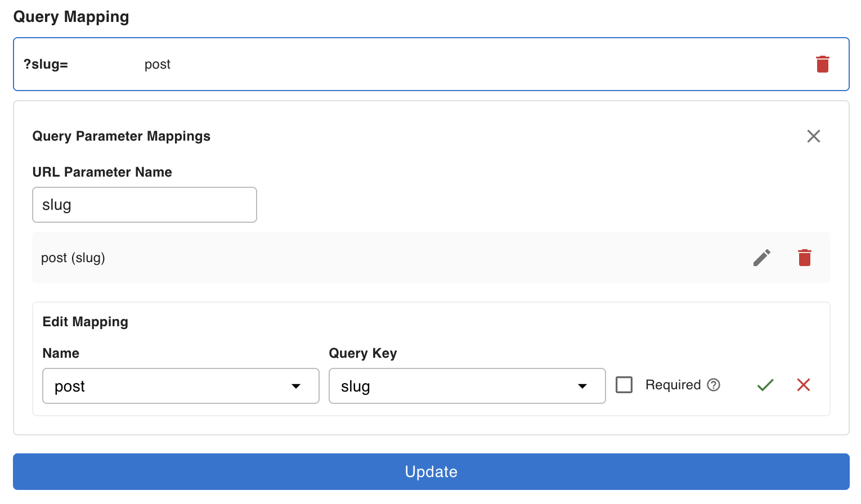Open the Required help question mark icon
The width and height of the screenshot is (861, 504).
click(714, 385)
